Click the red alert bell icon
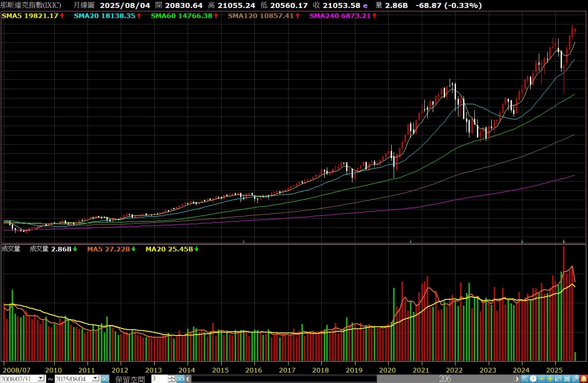Screen dimensions: 588x383 point(583,379)
